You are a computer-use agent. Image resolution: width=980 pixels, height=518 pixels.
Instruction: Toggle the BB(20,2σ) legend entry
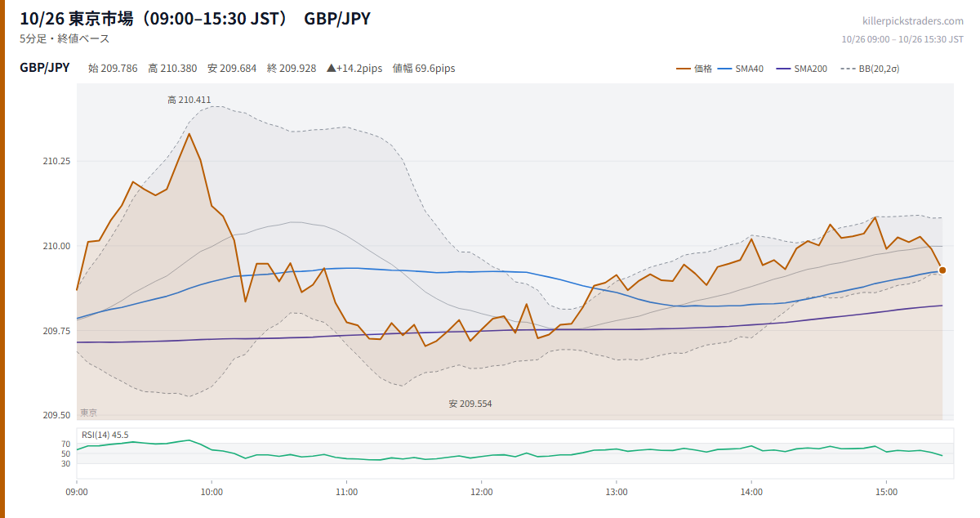(x=869, y=69)
